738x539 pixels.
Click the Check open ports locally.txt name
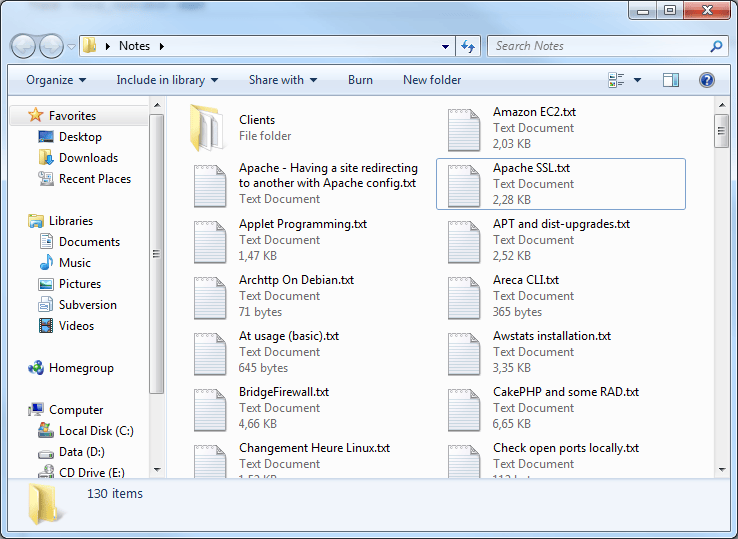point(566,448)
